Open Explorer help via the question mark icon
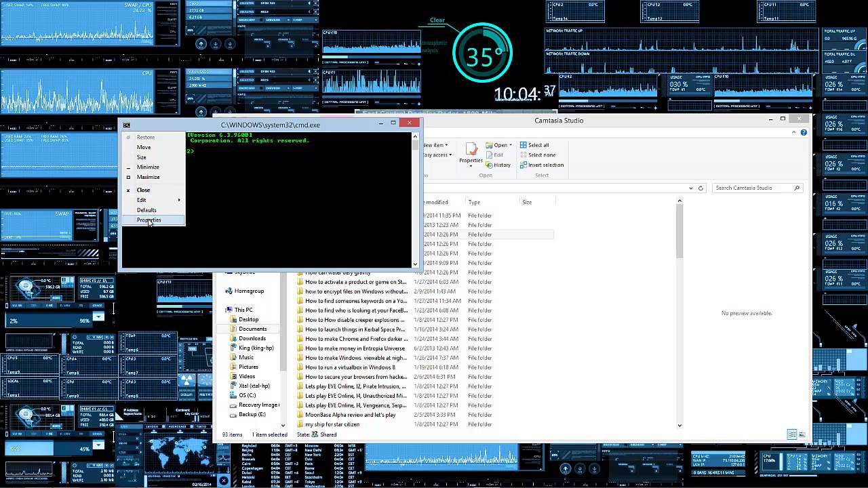Image resolution: width=868 pixels, height=488 pixels. [x=804, y=132]
